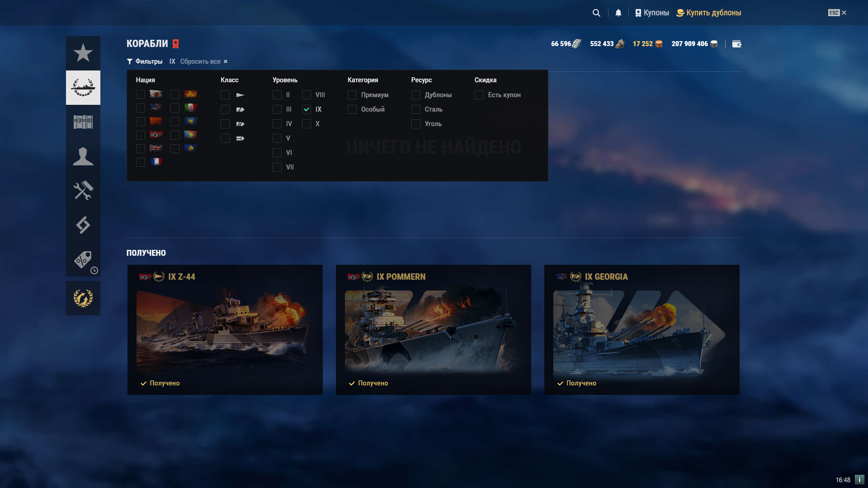This screenshot has height=488, width=868.
Task: Open the IX Georgia ship card
Action: 642,330
